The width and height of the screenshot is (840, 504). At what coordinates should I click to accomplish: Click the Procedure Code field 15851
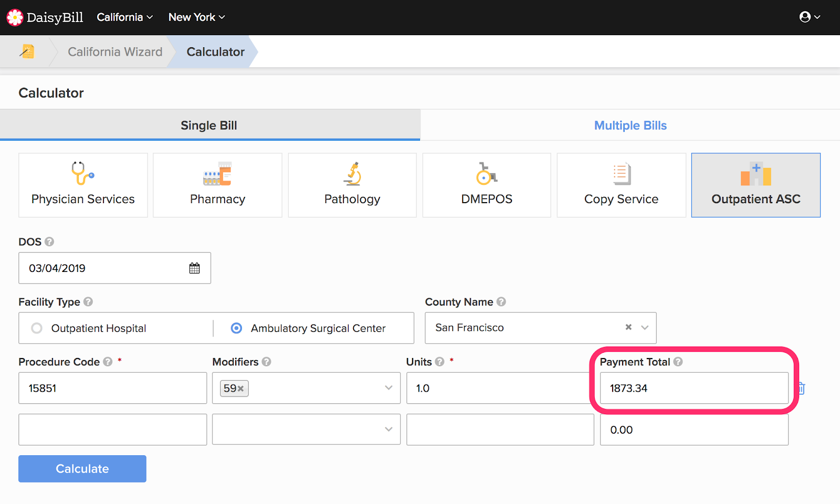pyautogui.click(x=113, y=388)
